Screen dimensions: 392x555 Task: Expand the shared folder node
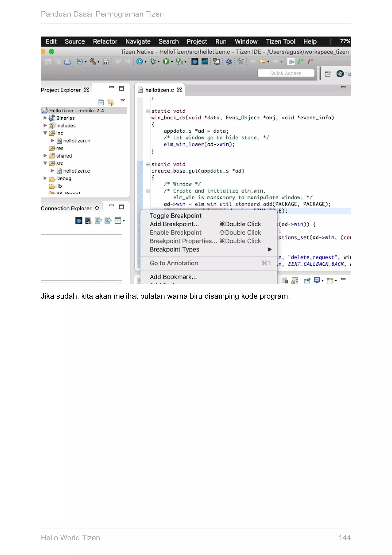45,156
